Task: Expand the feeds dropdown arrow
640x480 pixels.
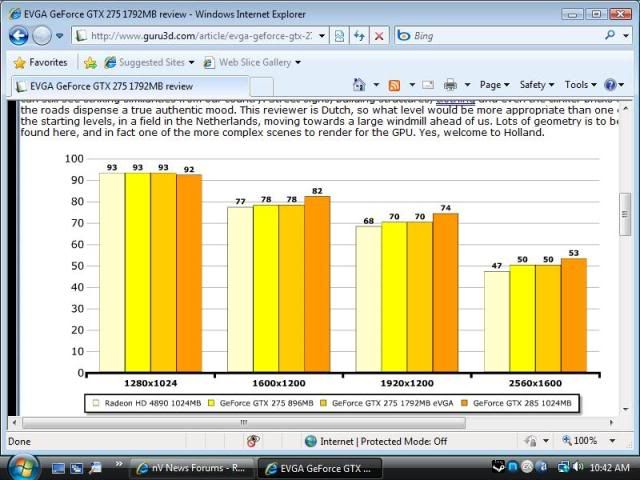Action: pos(412,85)
